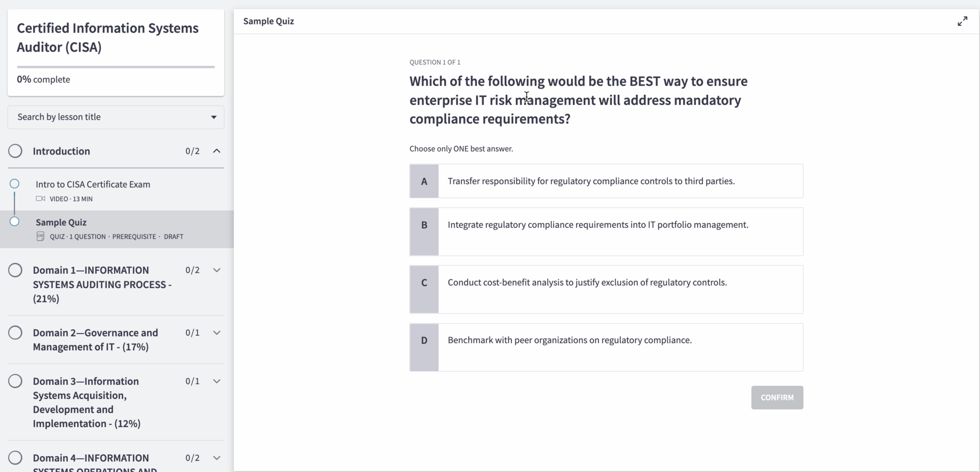Click the video icon on Intro to CISA lesson

coord(40,199)
